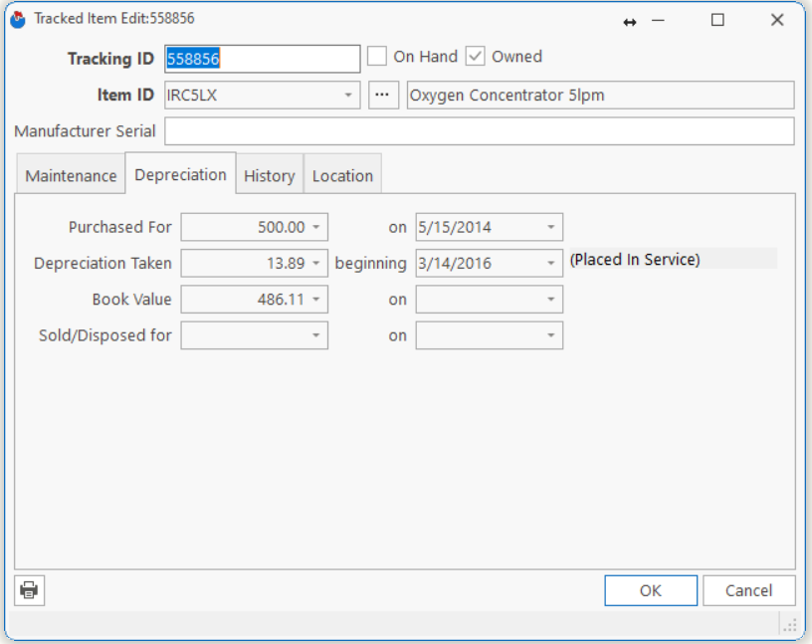
Task: Click the Item ID ellipsis lookup button
Action: [x=382, y=96]
